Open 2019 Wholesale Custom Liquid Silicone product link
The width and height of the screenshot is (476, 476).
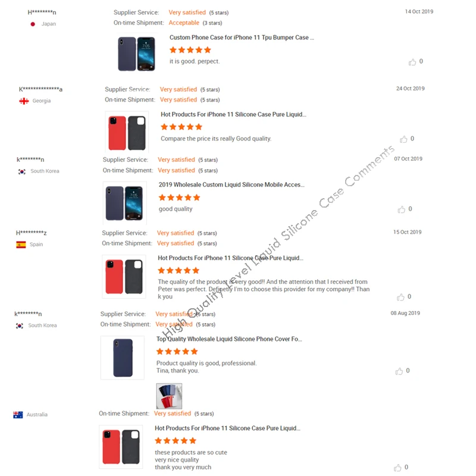231,184
